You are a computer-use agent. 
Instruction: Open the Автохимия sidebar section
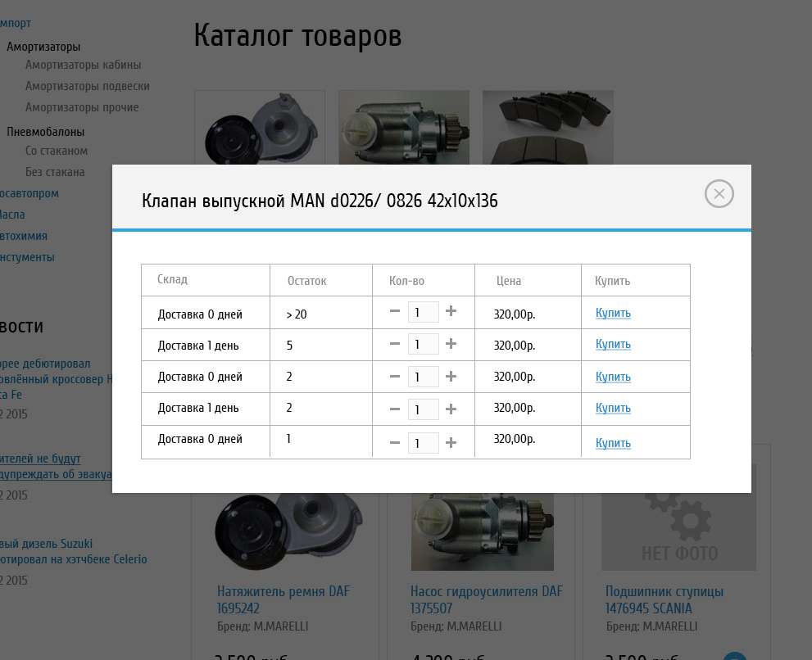click(x=24, y=236)
